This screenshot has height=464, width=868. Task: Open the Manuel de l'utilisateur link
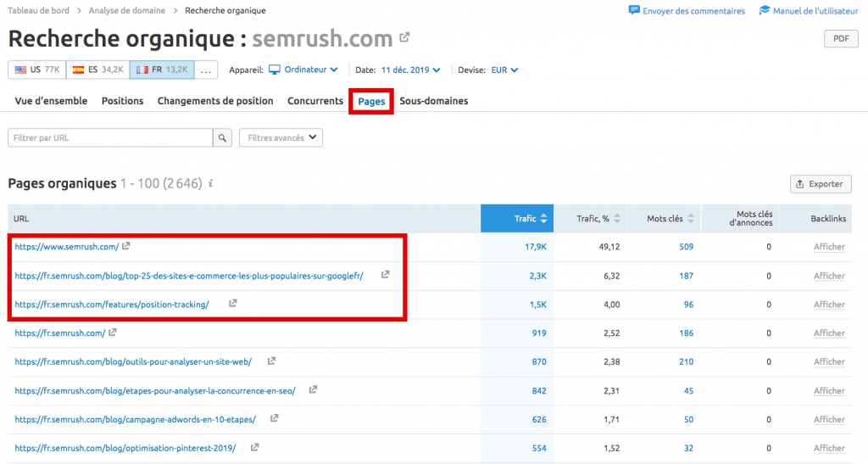815,10
